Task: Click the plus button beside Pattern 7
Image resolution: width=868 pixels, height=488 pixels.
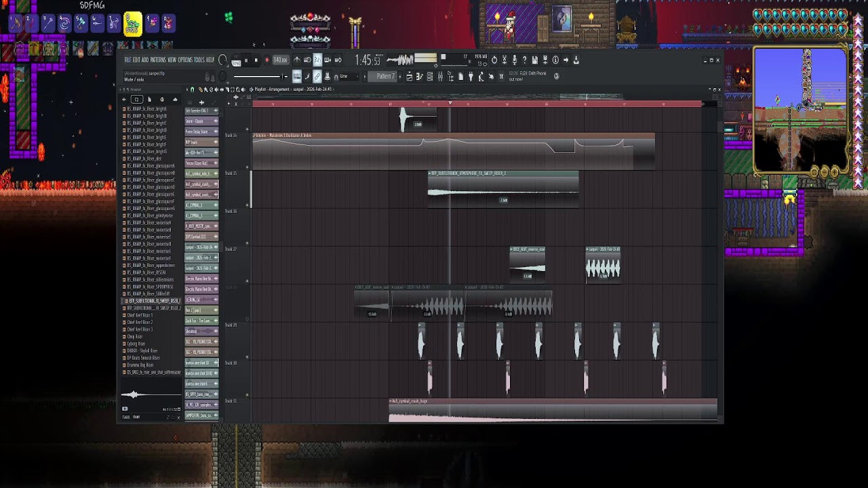Action: pos(400,76)
